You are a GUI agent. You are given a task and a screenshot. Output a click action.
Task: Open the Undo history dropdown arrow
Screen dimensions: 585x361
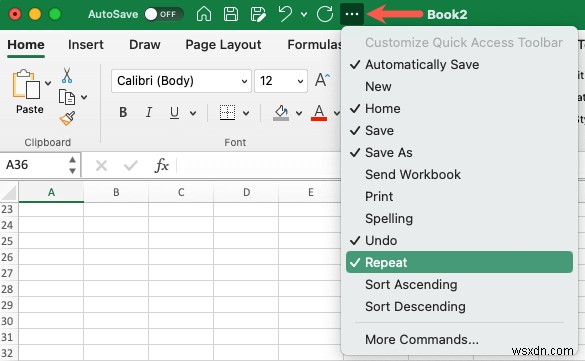(304, 15)
